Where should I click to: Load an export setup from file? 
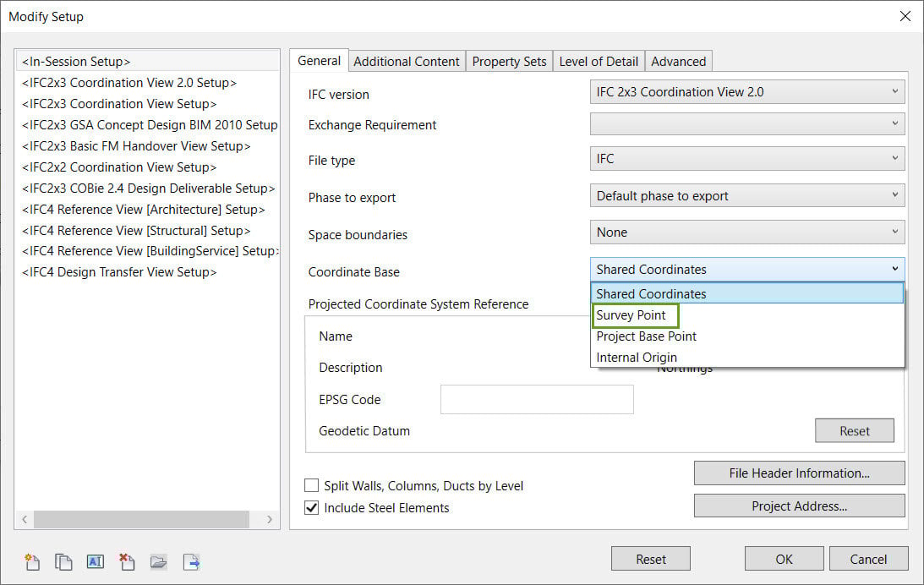click(158, 561)
